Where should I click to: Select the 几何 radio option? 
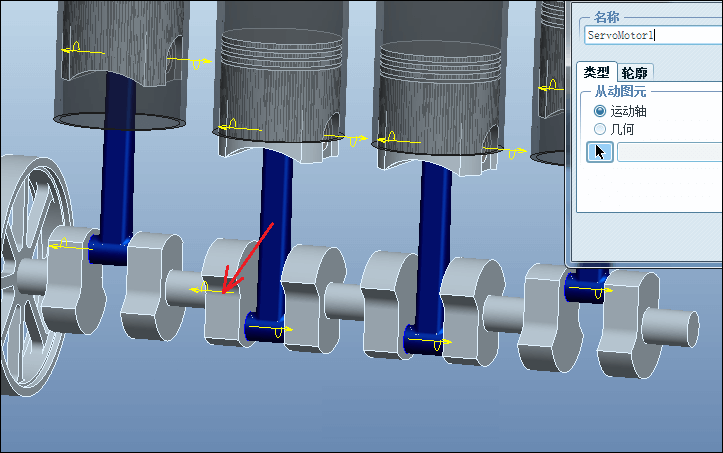[600, 129]
